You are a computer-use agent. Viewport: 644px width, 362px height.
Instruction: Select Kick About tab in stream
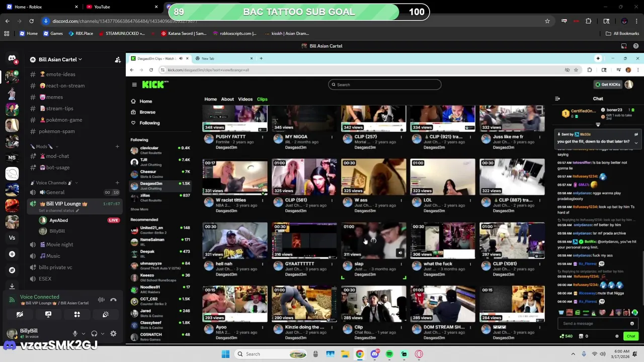click(x=227, y=99)
